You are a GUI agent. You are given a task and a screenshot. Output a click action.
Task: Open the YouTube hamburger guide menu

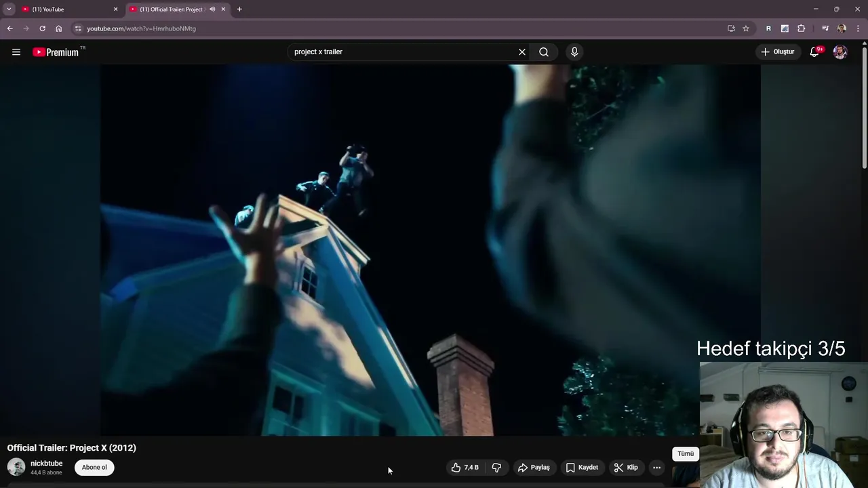point(16,52)
